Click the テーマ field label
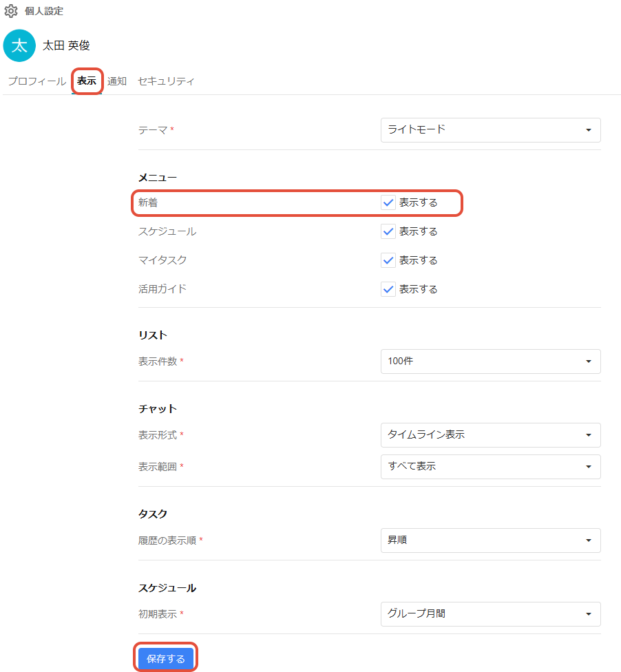 tap(153, 130)
